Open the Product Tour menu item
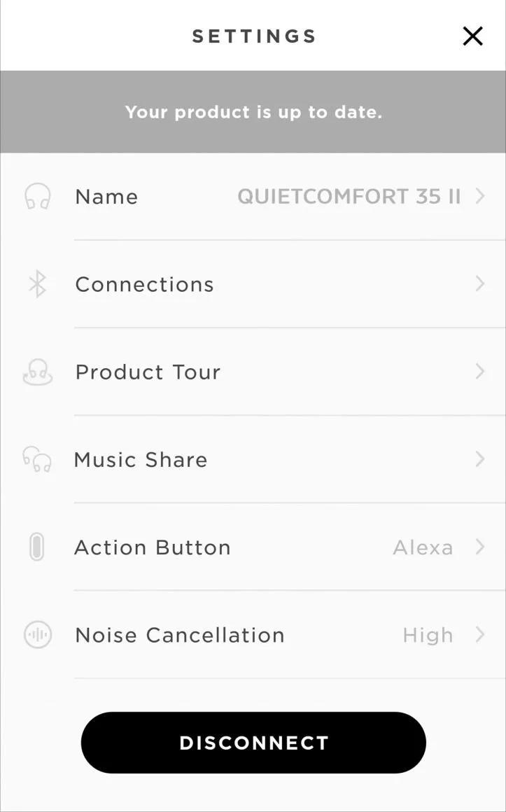The image size is (506, 812). 148,372
